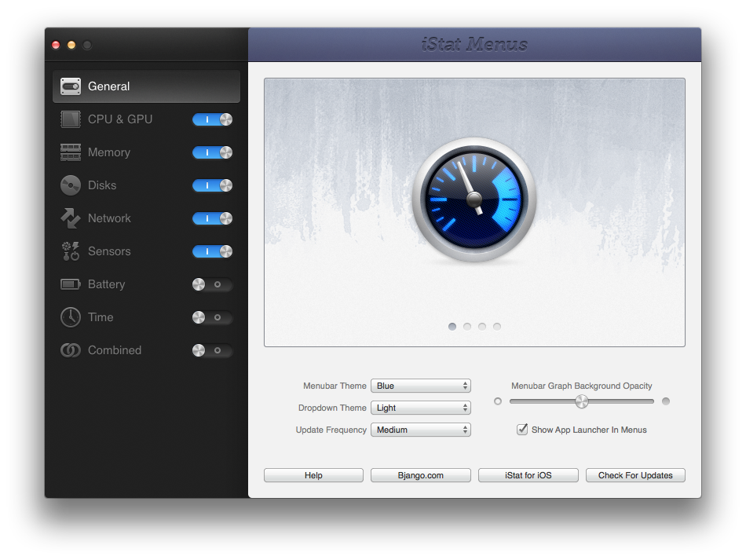This screenshot has height=560, width=746.
Task: Uncheck Show App Launcher In Menus
Action: point(522,430)
